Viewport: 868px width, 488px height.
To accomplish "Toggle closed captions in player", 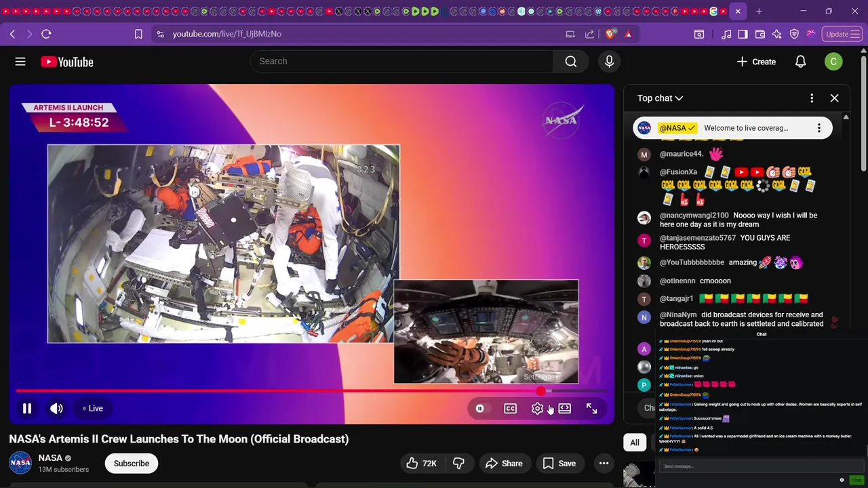I will 510,409.
